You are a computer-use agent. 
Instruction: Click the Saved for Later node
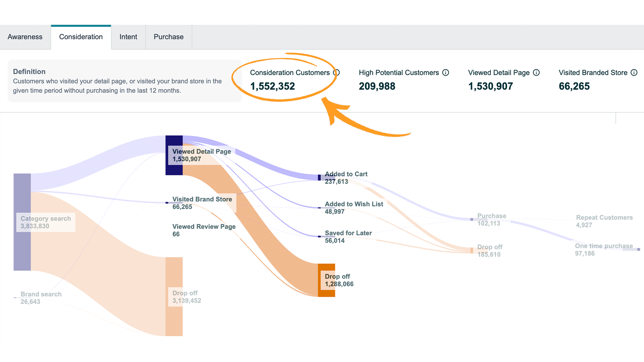(x=319, y=237)
